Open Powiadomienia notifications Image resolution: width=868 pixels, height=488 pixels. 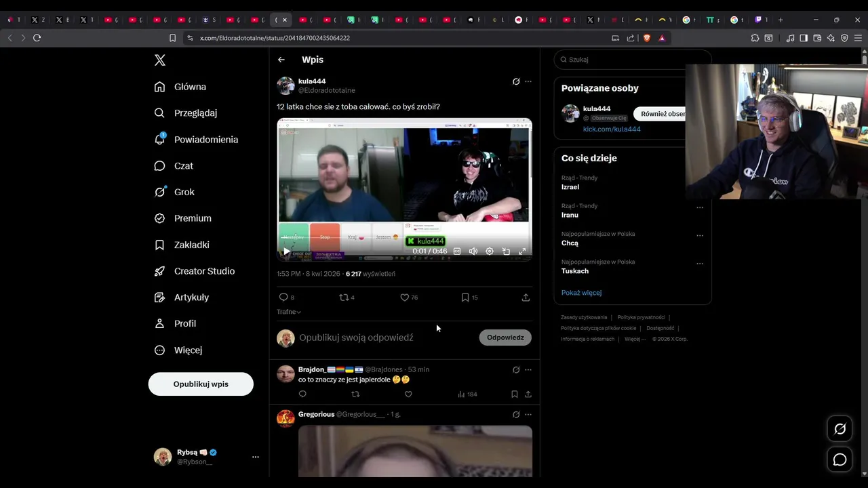tap(196, 140)
